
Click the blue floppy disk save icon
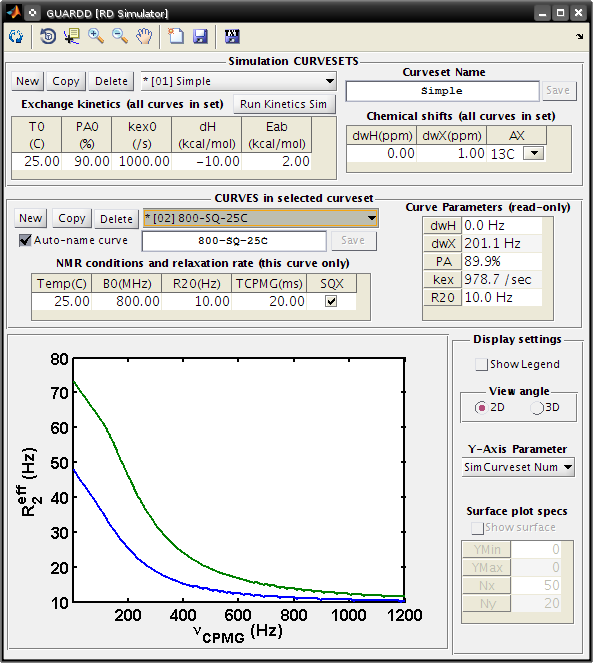[x=200, y=36]
